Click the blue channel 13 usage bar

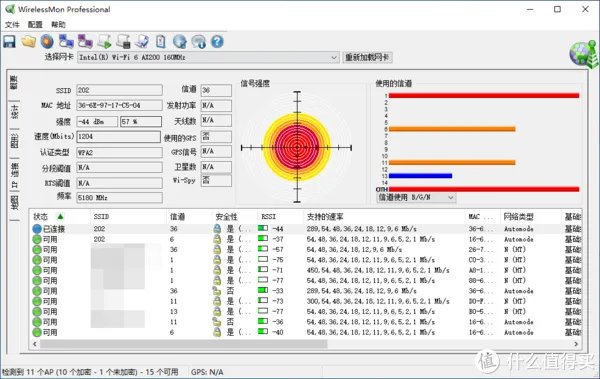(420, 176)
